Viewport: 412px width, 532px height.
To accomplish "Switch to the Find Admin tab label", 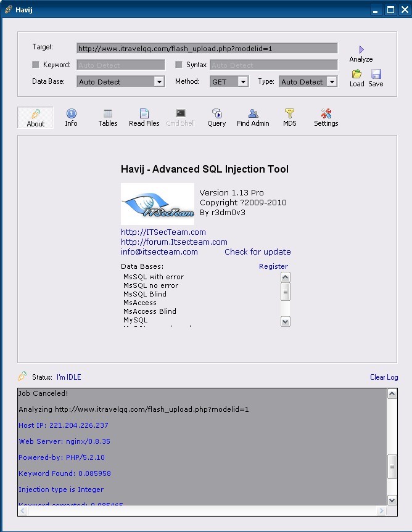I will [x=253, y=123].
